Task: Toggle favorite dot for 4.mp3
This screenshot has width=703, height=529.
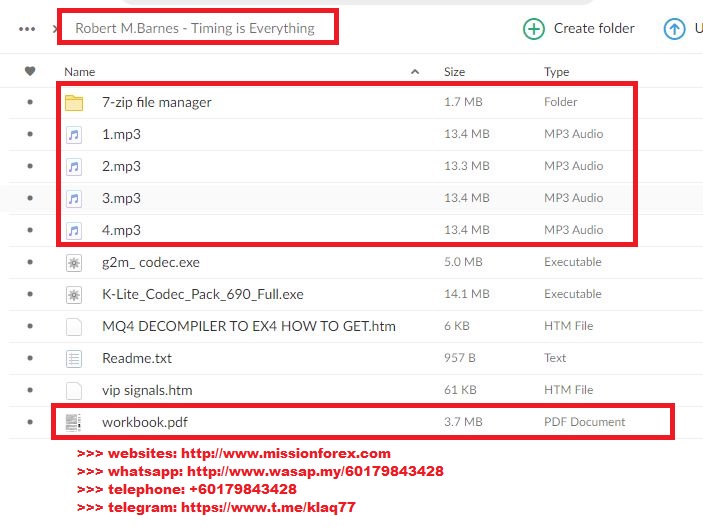Action: pos(30,230)
